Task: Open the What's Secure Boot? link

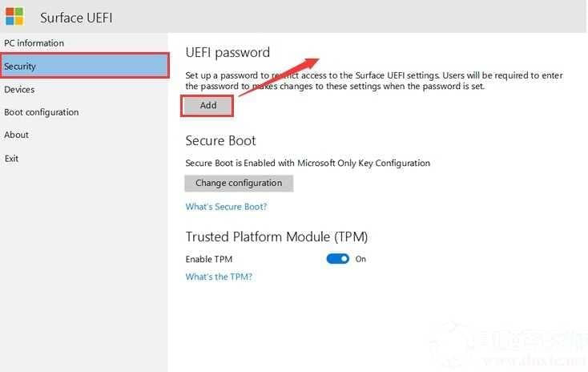Action: pyautogui.click(x=226, y=207)
